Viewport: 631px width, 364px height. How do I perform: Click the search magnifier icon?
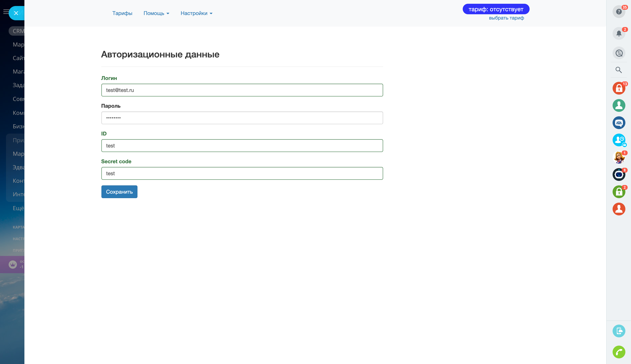(x=618, y=70)
